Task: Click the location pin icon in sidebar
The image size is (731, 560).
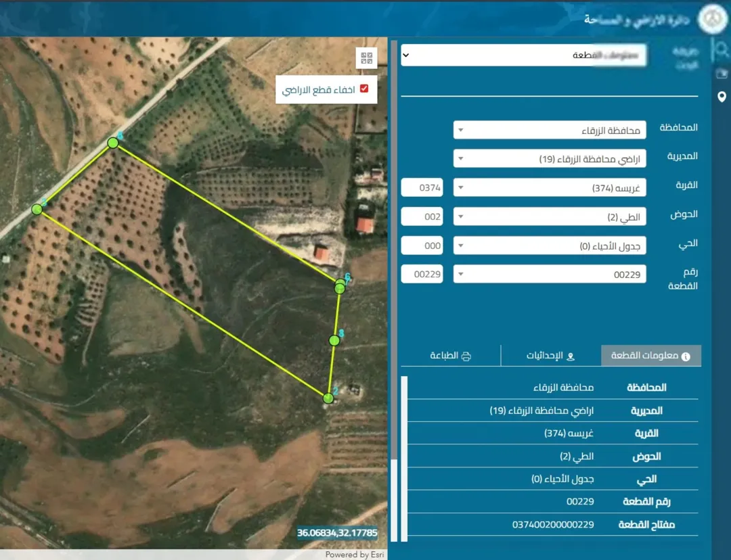Action: (722, 97)
